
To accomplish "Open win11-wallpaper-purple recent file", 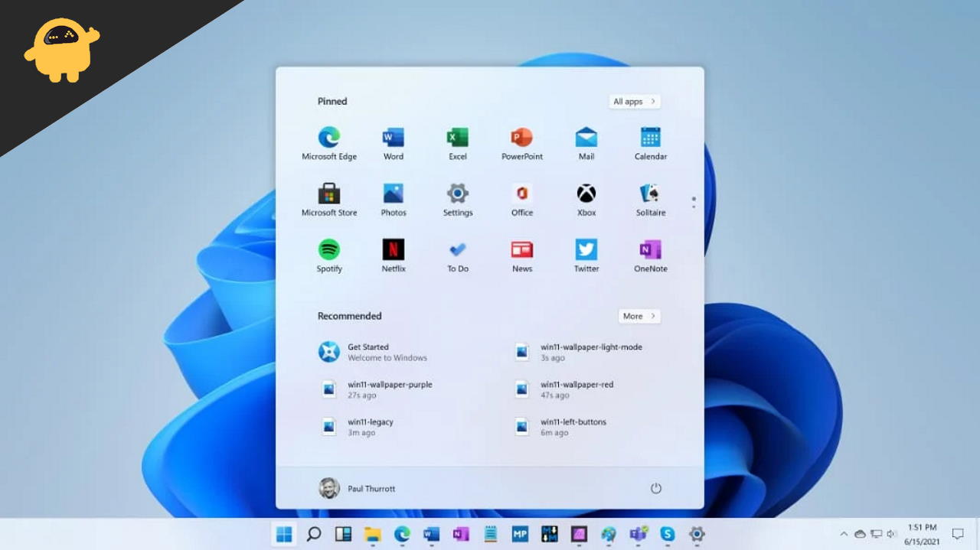I will coord(376,389).
